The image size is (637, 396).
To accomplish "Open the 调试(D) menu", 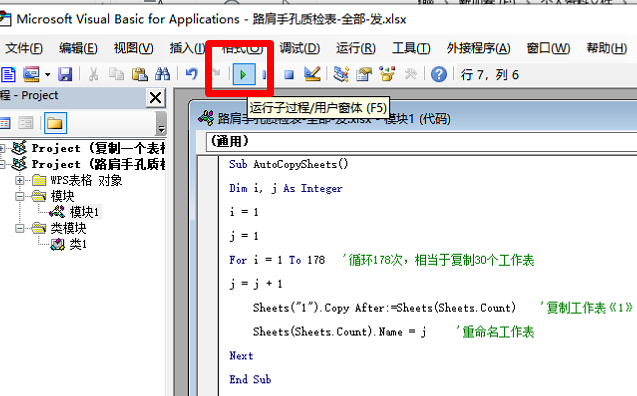I will (x=299, y=48).
